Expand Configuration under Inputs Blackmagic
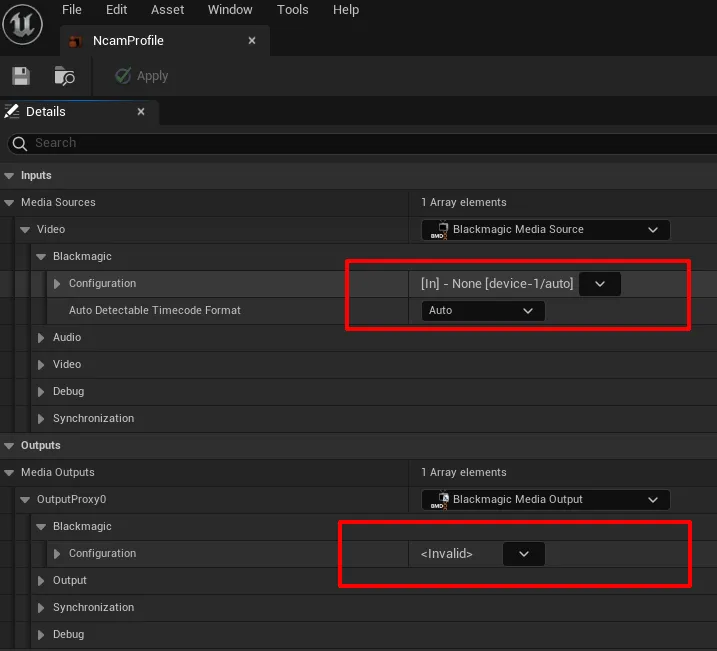The width and height of the screenshot is (717, 651). [57, 284]
